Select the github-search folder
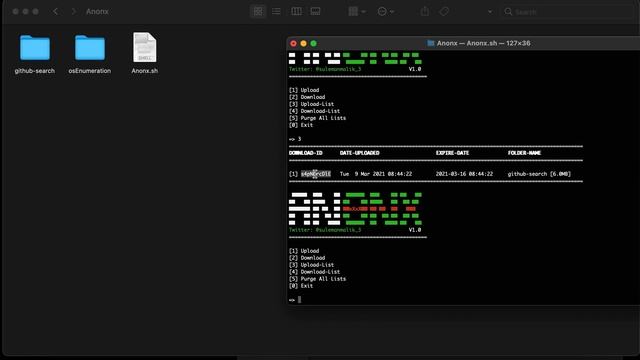 click(35, 54)
